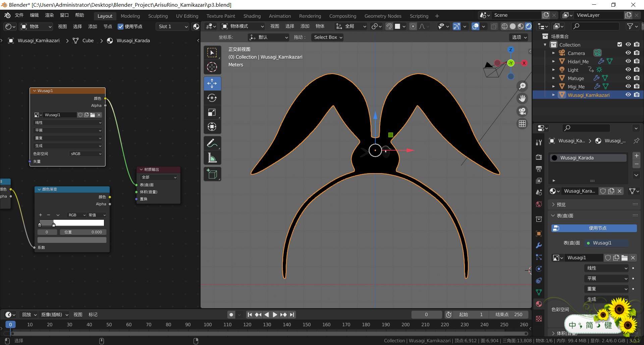Toggle X-ray mode in viewport header
Image resolution: width=644 pixels, height=345 pixels.
click(x=494, y=26)
